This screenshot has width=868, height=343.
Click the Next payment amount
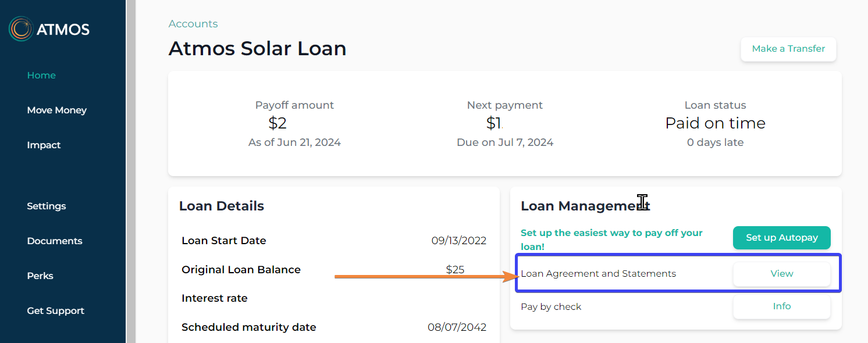495,123
